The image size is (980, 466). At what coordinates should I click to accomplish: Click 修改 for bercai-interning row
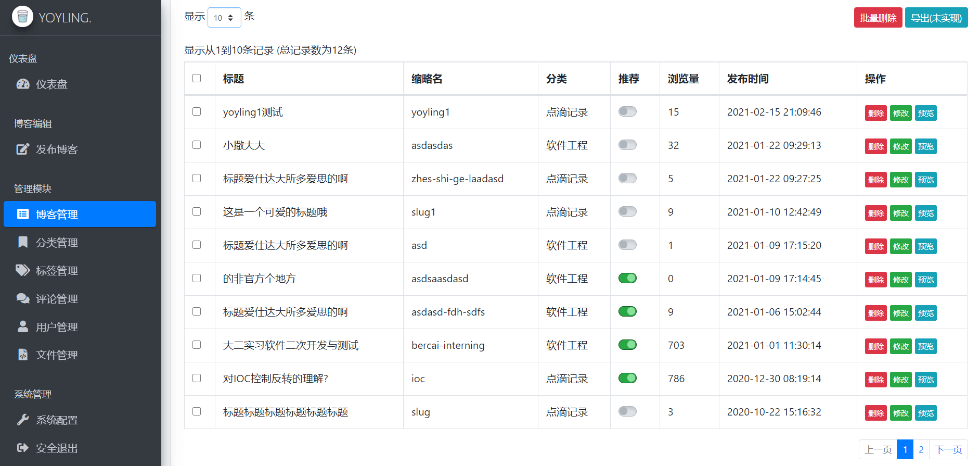901,346
